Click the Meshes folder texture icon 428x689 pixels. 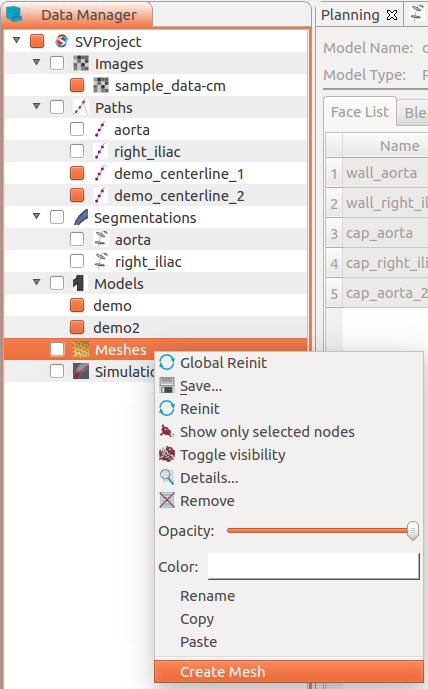81,349
